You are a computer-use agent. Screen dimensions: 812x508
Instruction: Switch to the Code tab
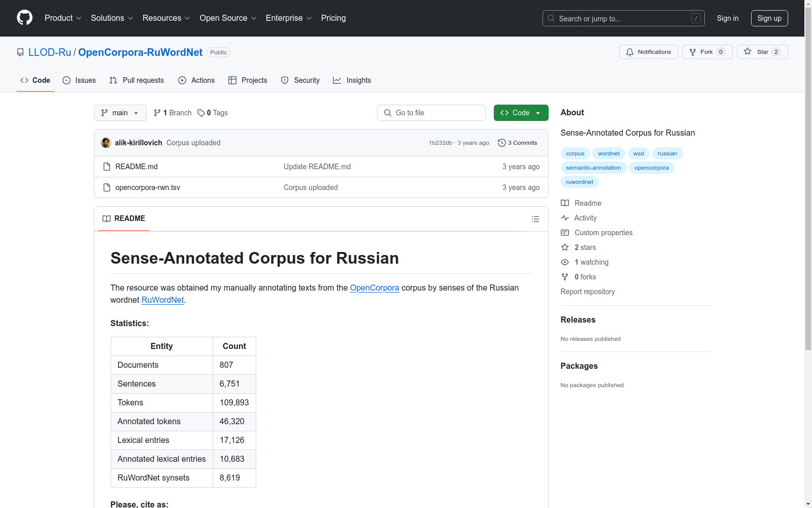[36, 80]
